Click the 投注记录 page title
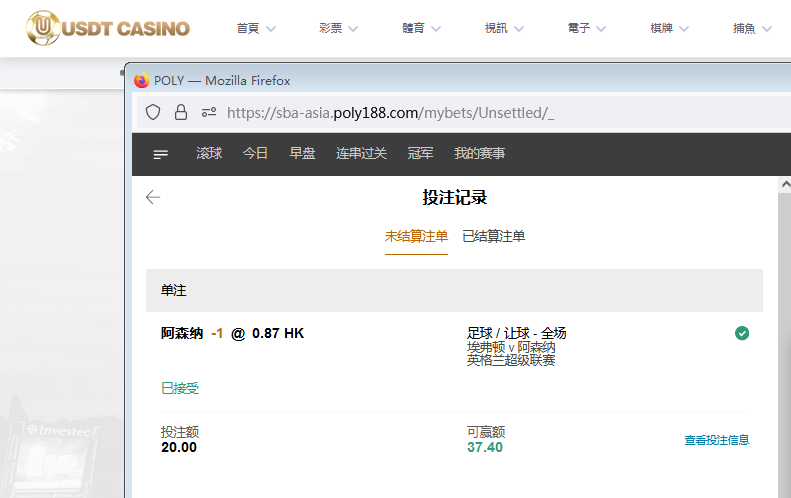Viewport: 791px width, 498px height. tap(455, 197)
